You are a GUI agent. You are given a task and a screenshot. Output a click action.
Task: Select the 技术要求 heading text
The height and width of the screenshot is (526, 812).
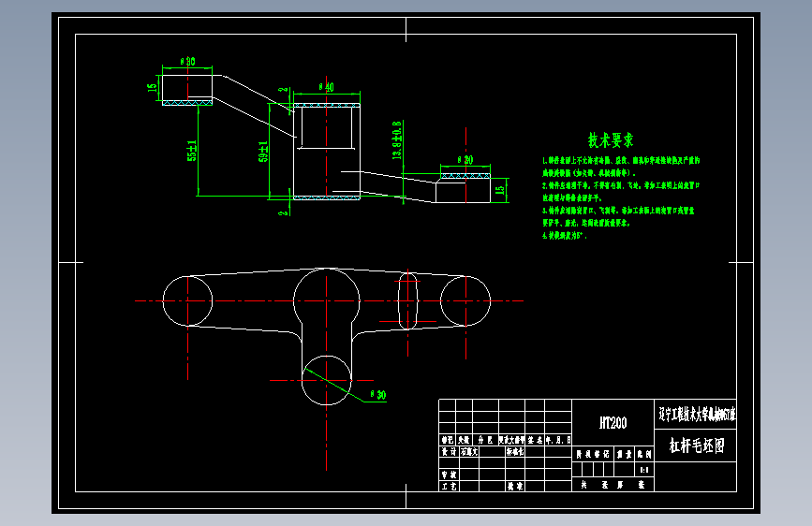[611, 139]
